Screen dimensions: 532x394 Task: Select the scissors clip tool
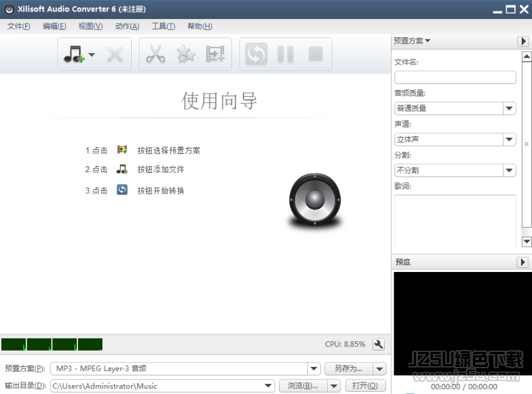(156, 54)
